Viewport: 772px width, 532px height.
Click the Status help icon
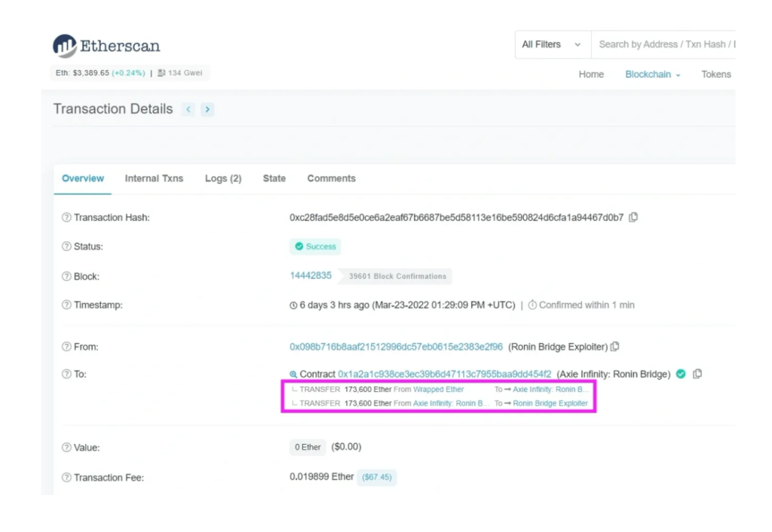pyautogui.click(x=66, y=246)
